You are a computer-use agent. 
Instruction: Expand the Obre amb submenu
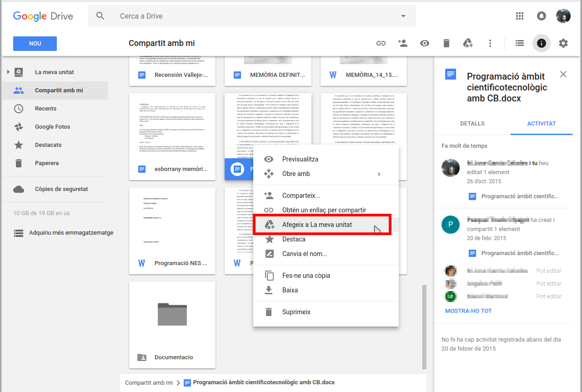click(x=379, y=174)
